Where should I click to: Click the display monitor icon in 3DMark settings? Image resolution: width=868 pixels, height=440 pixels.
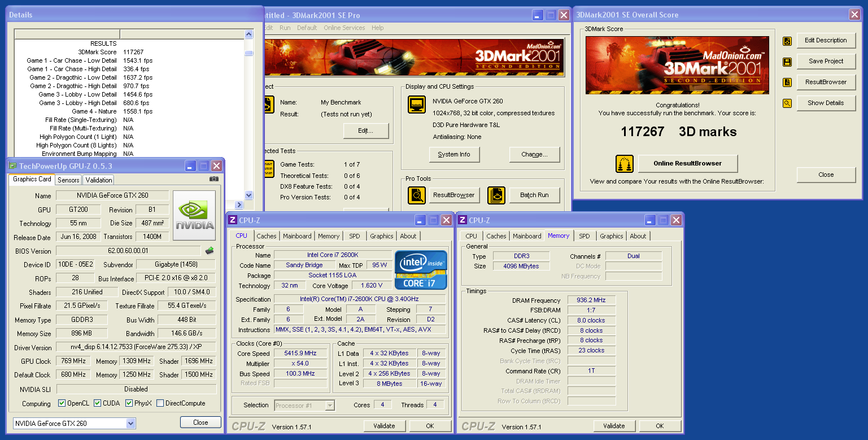tap(417, 105)
